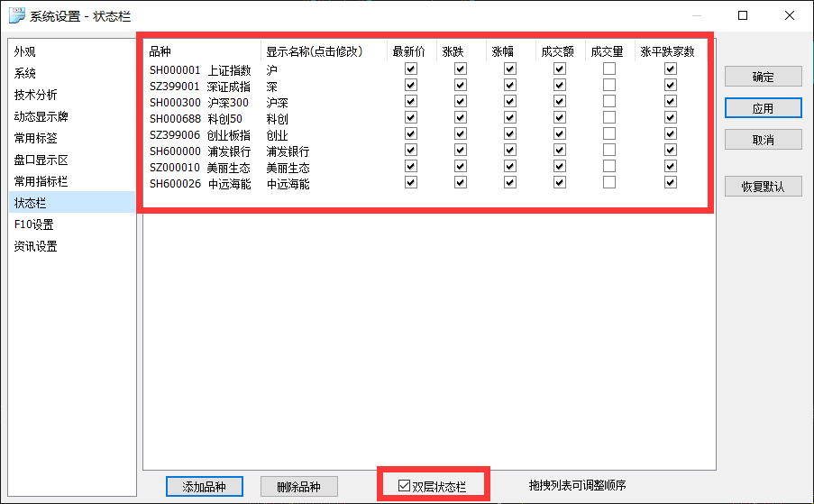Screen dimensions: 814x504
Task: Uncheck 张平跌家数 for 创业板指 row
Action: click(x=670, y=133)
